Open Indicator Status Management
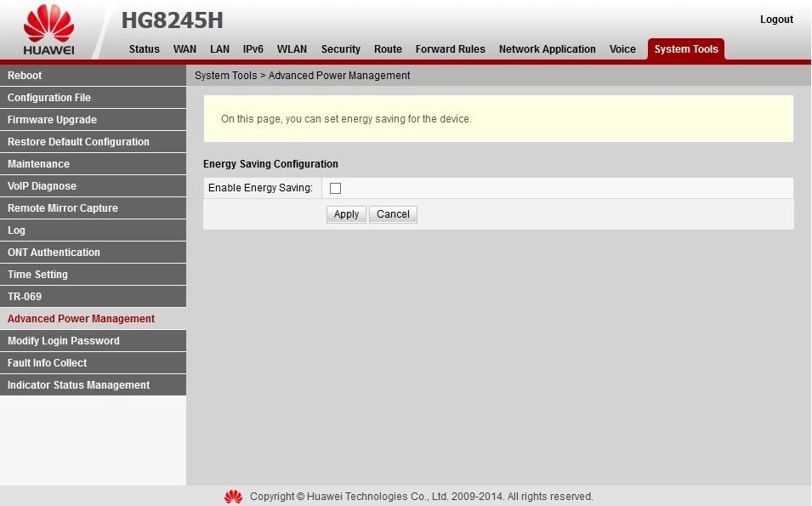 point(78,384)
